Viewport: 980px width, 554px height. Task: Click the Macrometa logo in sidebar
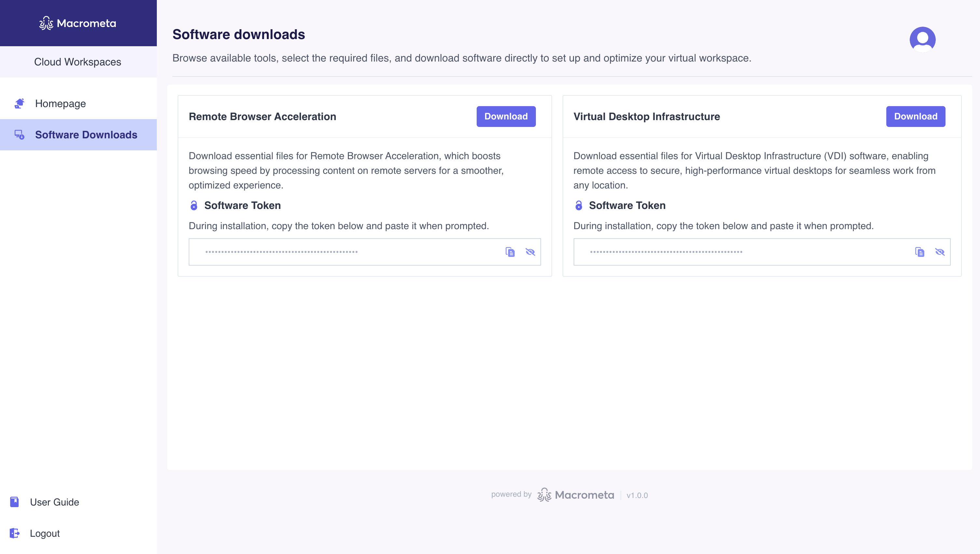click(78, 23)
